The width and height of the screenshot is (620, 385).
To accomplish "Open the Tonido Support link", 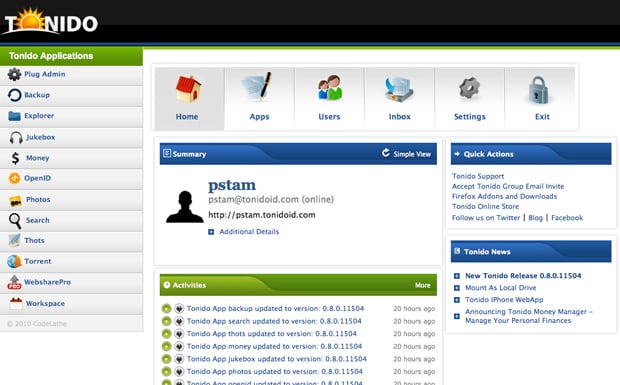I will click(478, 176).
